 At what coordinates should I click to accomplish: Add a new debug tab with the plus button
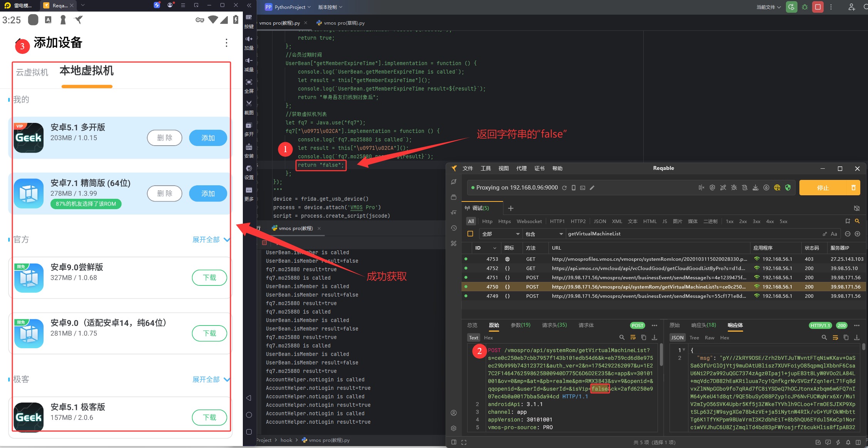pos(511,208)
